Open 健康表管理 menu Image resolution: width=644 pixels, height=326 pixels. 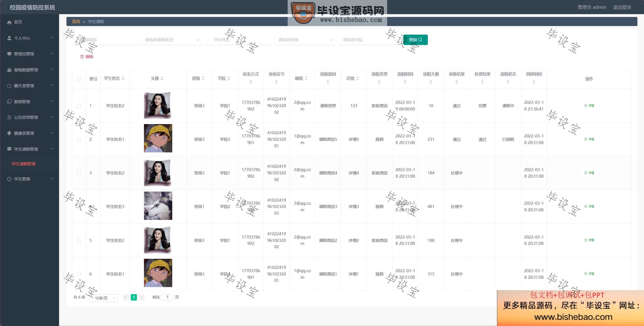(30, 133)
